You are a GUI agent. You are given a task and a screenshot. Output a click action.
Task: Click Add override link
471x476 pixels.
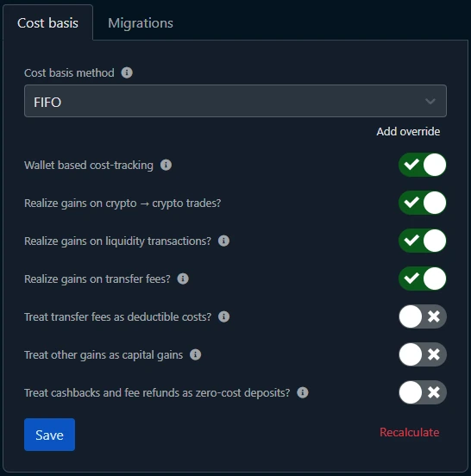[x=408, y=131]
